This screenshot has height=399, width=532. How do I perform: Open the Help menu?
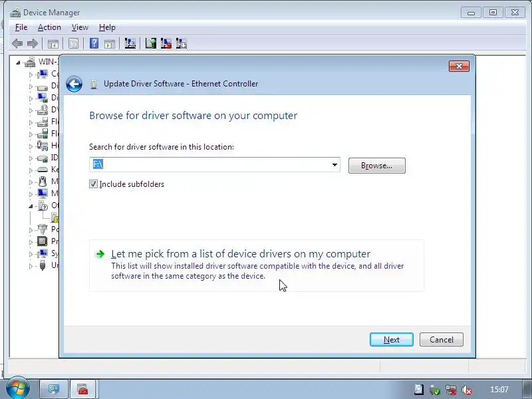(x=107, y=27)
